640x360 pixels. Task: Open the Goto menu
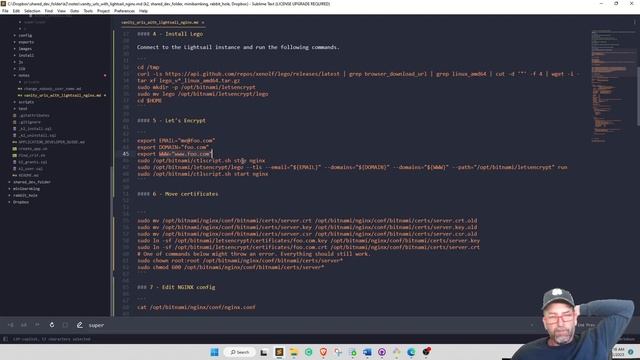[x=74, y=11]
